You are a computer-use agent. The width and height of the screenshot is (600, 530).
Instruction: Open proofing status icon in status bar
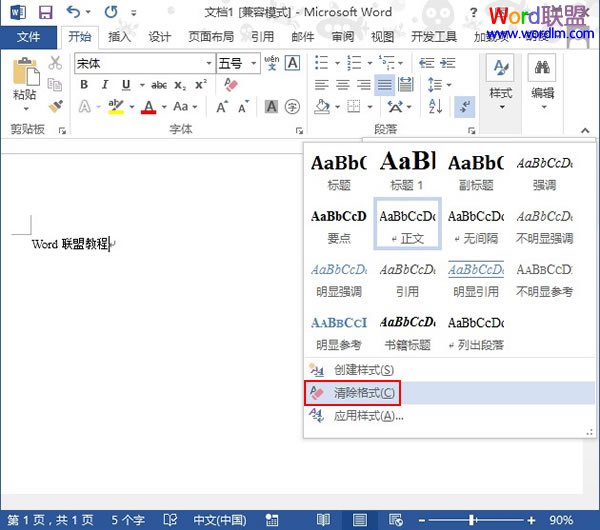(x=170, y=520)
